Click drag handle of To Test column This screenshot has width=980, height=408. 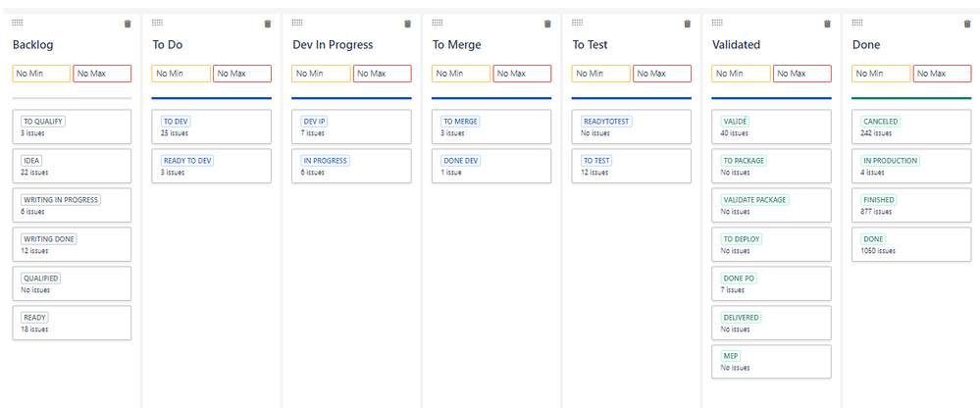578,23
